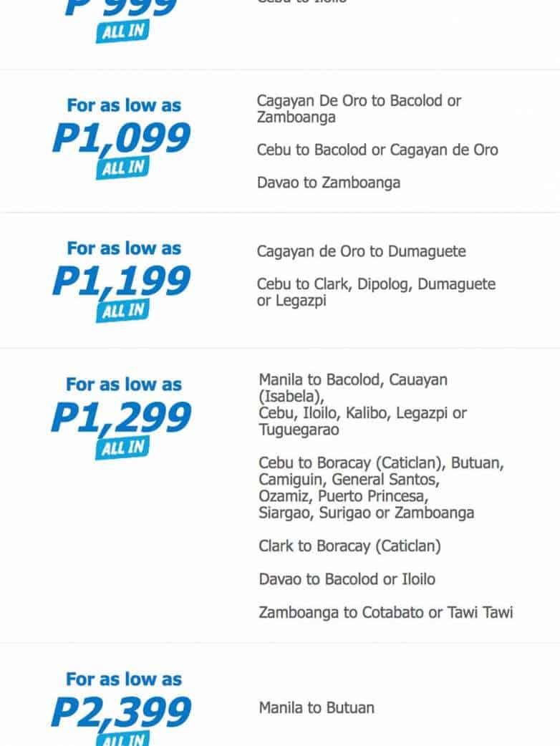The height and width of the screenshot is (746, 560).
Task: Click the ALL IN badge under P999
Action: pyautogui.click(x=122, y=32)
